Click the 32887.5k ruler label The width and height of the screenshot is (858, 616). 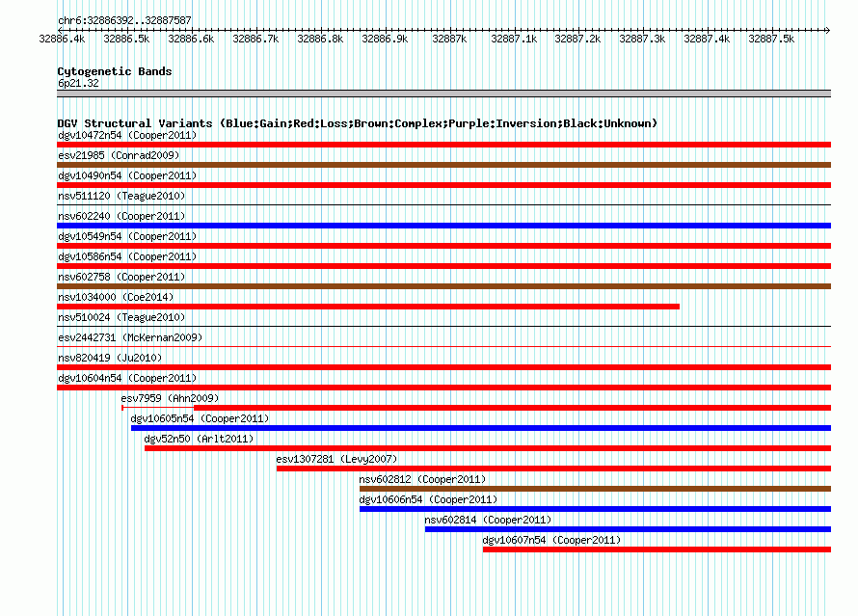click(771, 39)
